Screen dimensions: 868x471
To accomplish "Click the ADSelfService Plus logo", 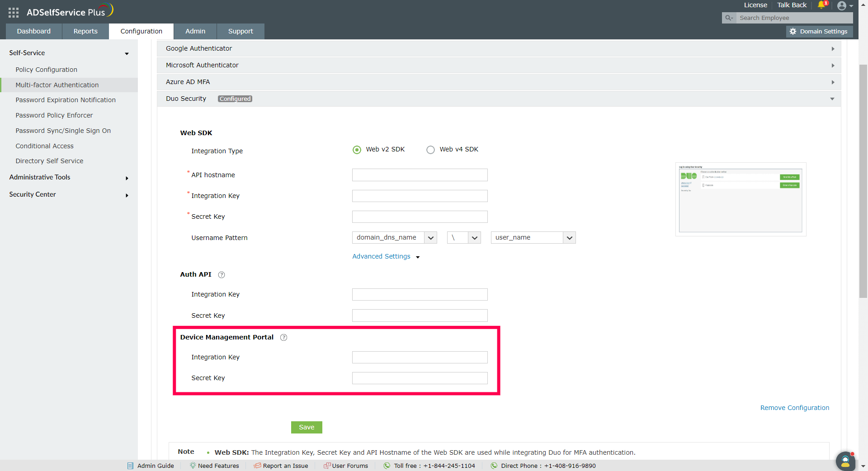I will click(x=70, y=11).
